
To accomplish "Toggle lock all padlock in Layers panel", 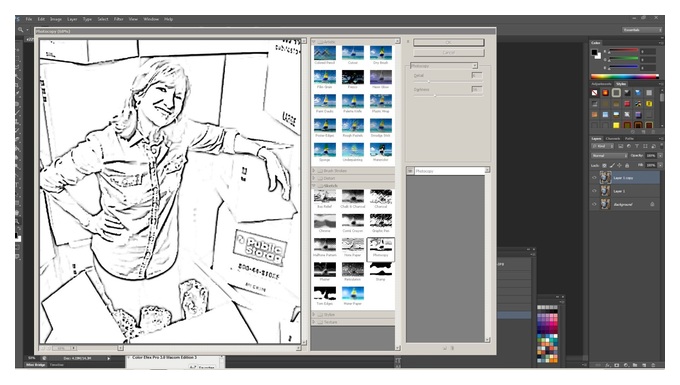I will [x=627, y=166].
